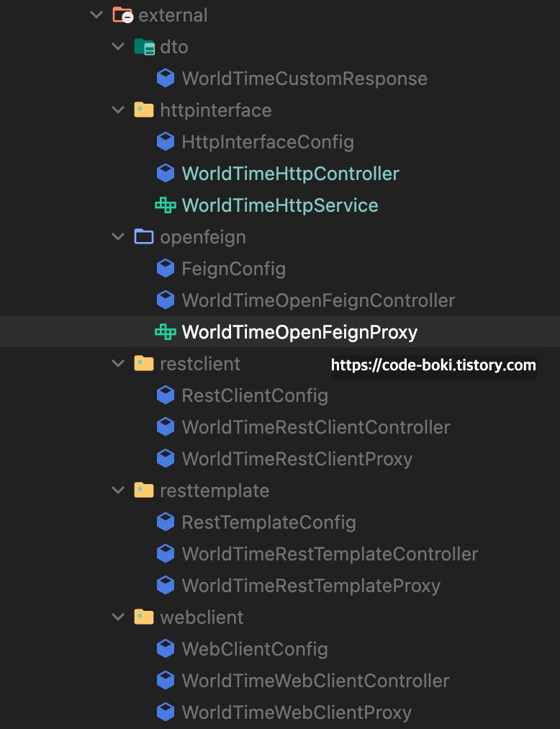Screen dimensions: 560x729
Task: Click WorldTimeRestTemplateProxy class icon
Action: (x=166, y=586)
